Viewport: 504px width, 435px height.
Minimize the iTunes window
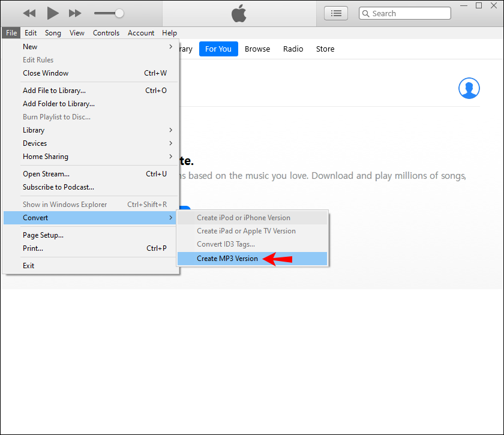[463, 6]
